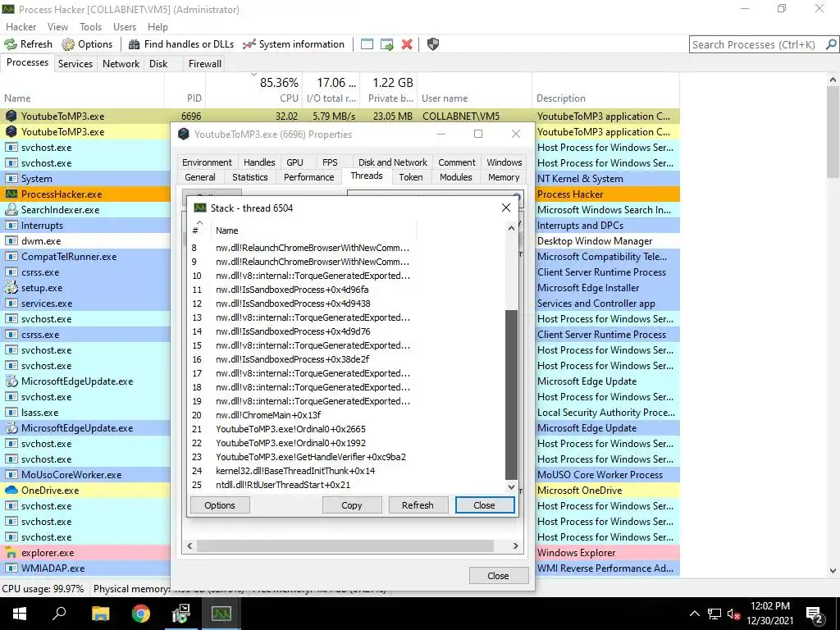
Task: Open Google Chrome from taskbar
Action: (141, 614)
